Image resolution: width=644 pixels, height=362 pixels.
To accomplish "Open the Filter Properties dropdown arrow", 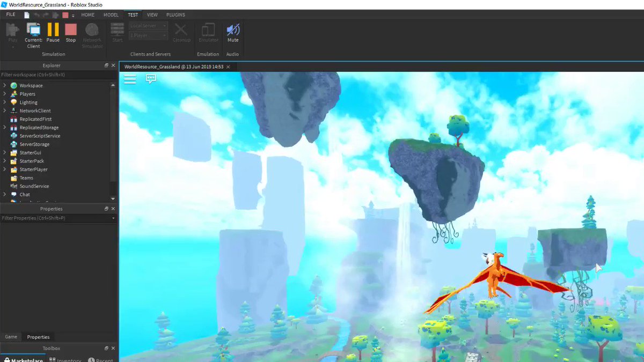I will pos(113,218).
